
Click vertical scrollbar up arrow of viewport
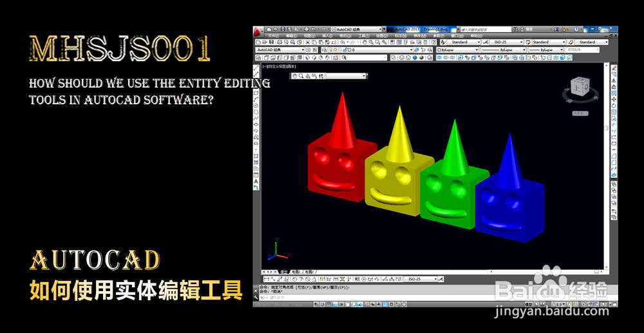pyautogui.click(x=606, y=65)
